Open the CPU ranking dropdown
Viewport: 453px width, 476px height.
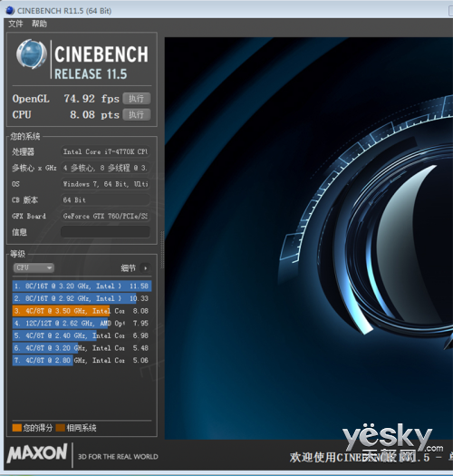(34, 267)
